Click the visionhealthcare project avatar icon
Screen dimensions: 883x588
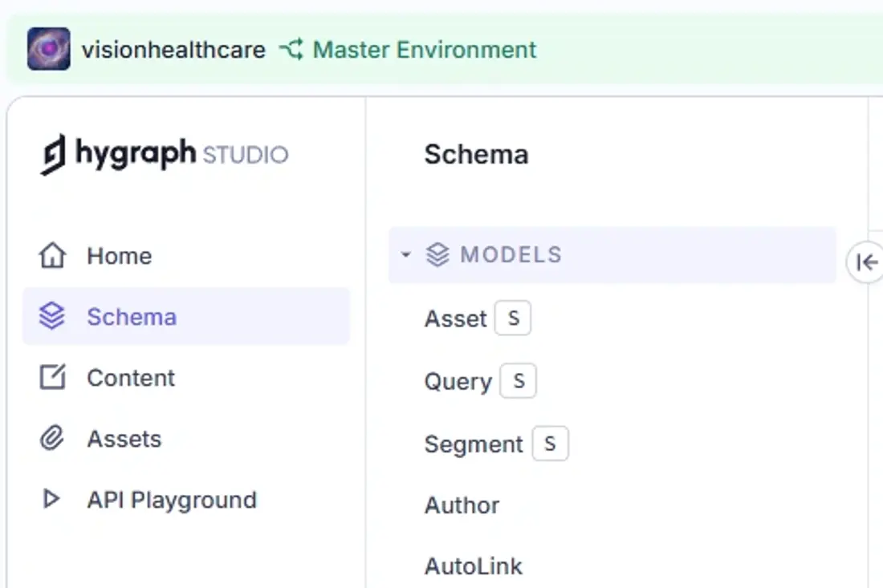coord(49,49)
